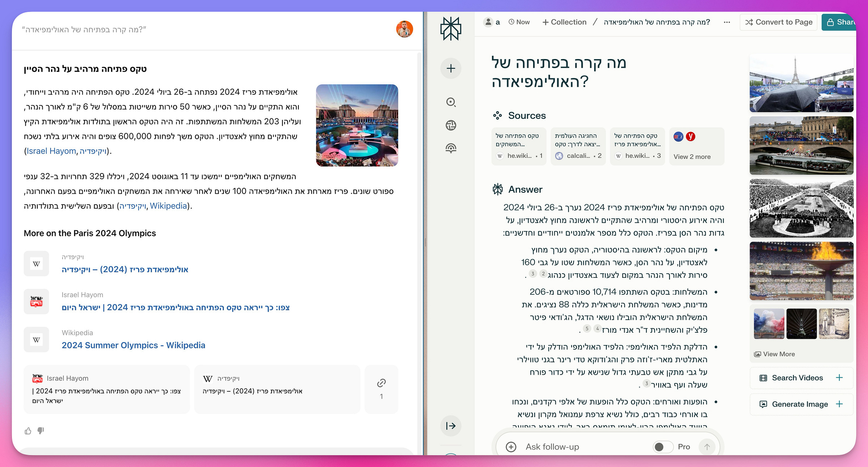Image resolution: width=868 pixels, height=467 pixels.
Task: Open the search magnifier sidebar icon
Action: [x=451, y=102]
